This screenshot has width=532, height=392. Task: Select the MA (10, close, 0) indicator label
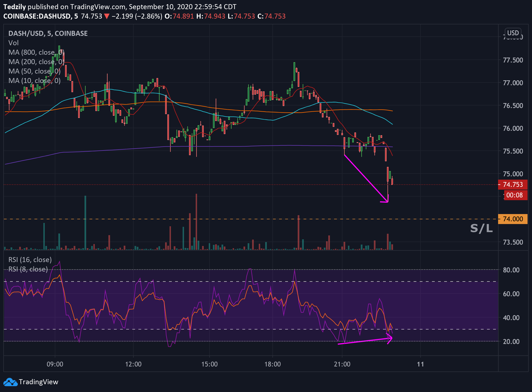34,81
